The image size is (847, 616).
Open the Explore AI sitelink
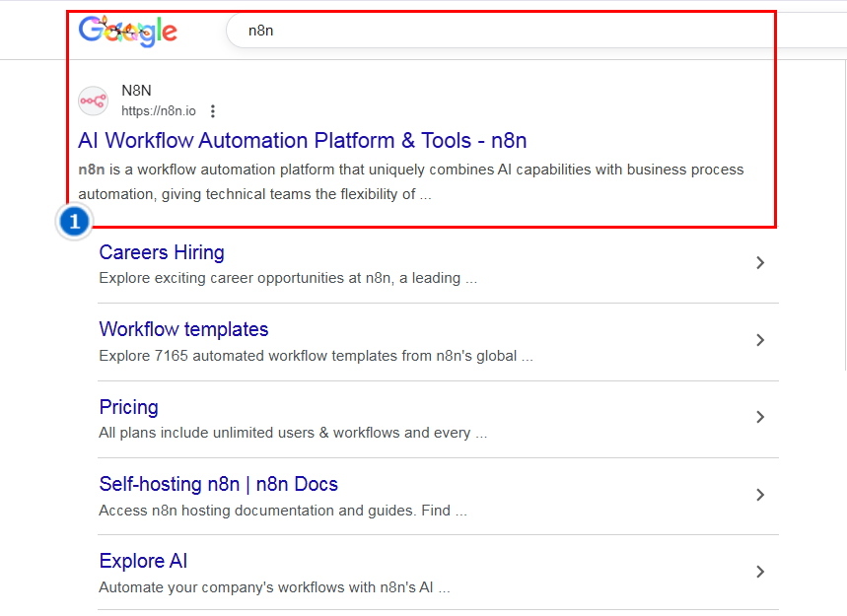pyautogui.click(x=143, y=562)
